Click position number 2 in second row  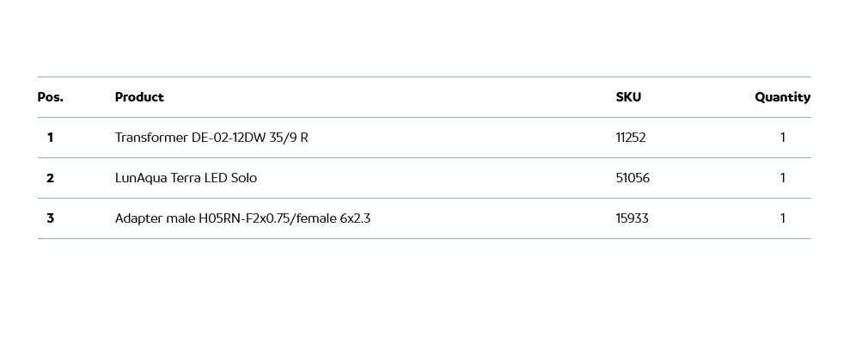pyautogui.click(x=50, y=178)
